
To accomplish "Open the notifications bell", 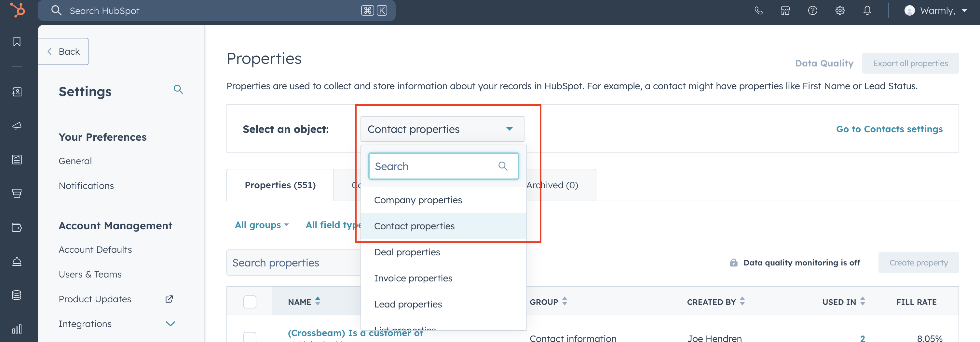I will click(867, 11).
